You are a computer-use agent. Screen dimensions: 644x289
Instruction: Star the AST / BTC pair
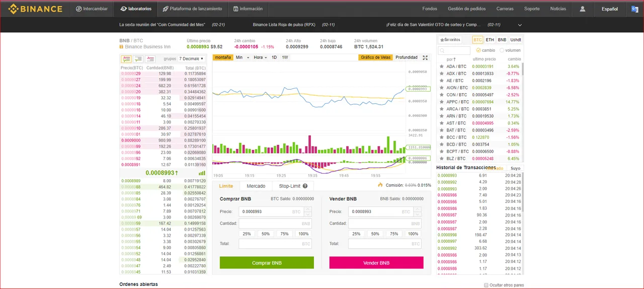[442, 123]
